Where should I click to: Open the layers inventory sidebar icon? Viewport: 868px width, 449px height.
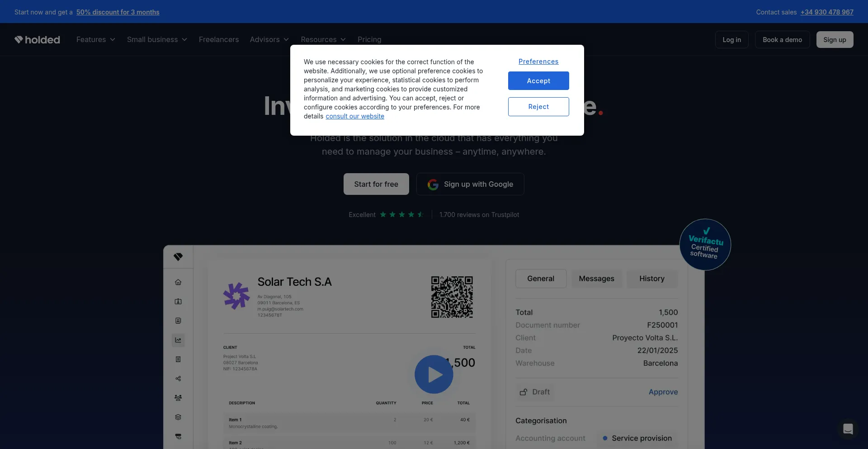point(178,417)
